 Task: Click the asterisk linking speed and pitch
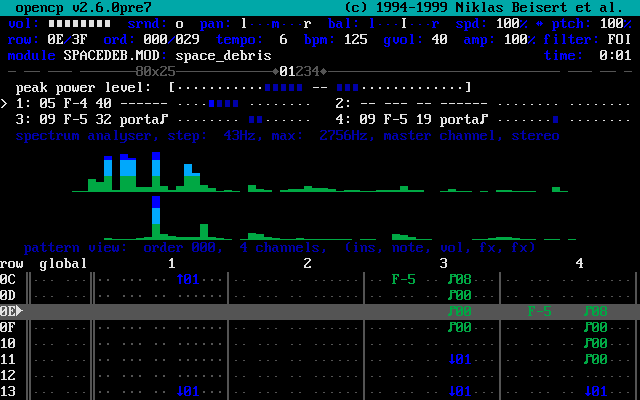pyautogui.click(x=540, y=23)
